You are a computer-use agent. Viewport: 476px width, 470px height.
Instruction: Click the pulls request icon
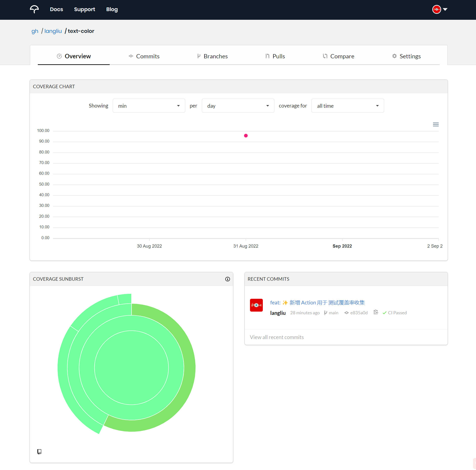coord(267,56)
